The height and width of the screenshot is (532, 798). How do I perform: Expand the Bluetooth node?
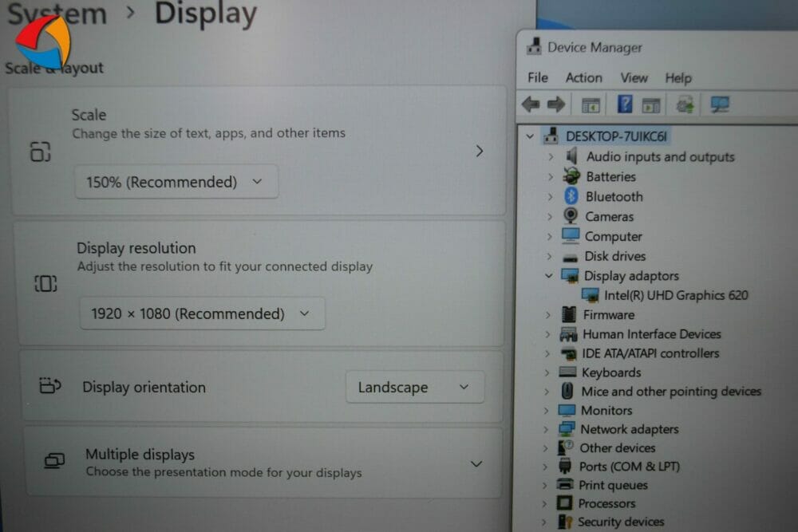[x=550, y=196]
